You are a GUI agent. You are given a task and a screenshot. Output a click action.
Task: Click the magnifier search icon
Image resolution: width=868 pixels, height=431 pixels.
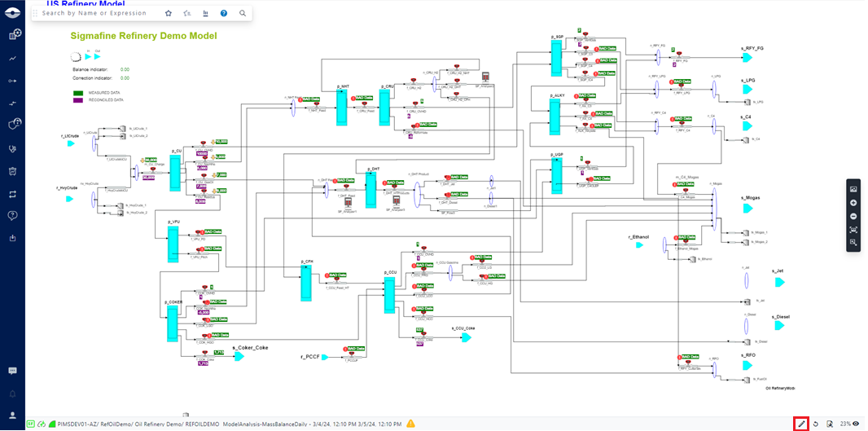coord(243,13)
